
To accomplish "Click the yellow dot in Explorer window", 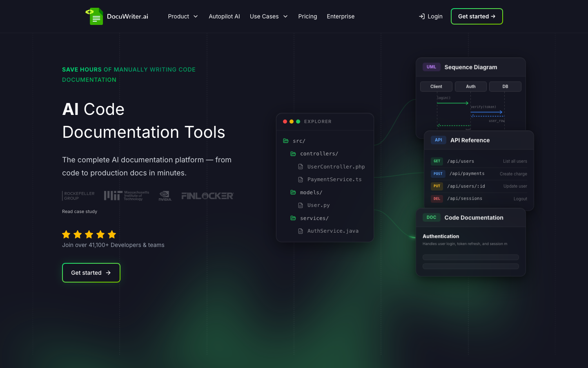I will (292, 121).
